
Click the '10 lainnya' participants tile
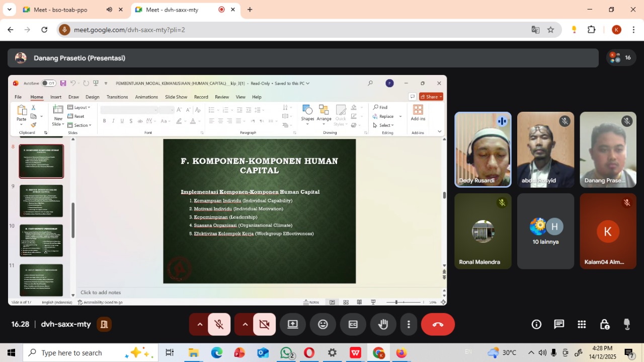545,231
